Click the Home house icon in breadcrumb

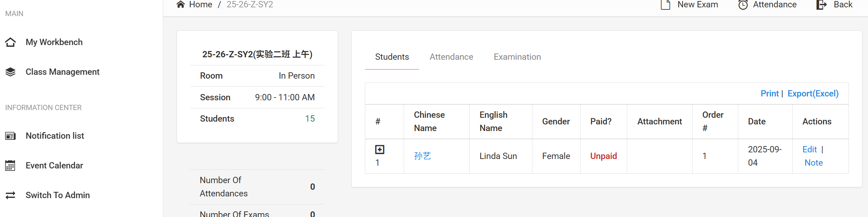coord(180,4)
